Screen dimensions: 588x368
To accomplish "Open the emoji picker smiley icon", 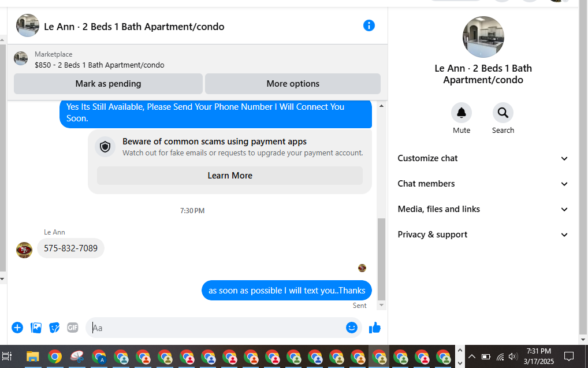I will (351, 328).
